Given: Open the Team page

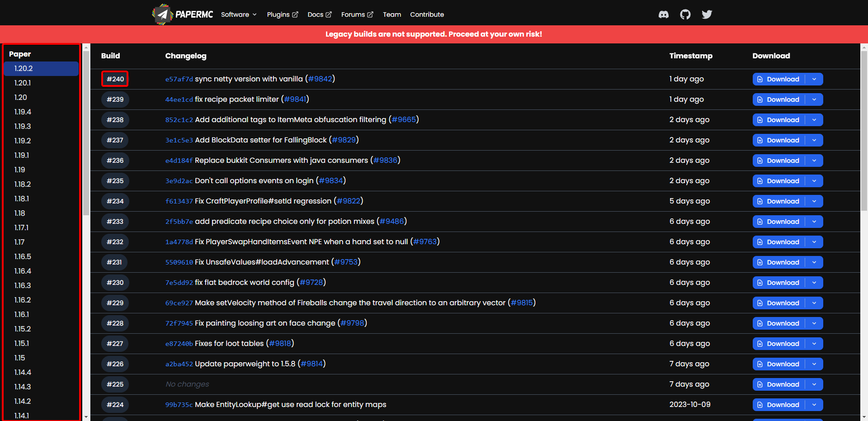Looking at the screenshot, I should point(392,14).
